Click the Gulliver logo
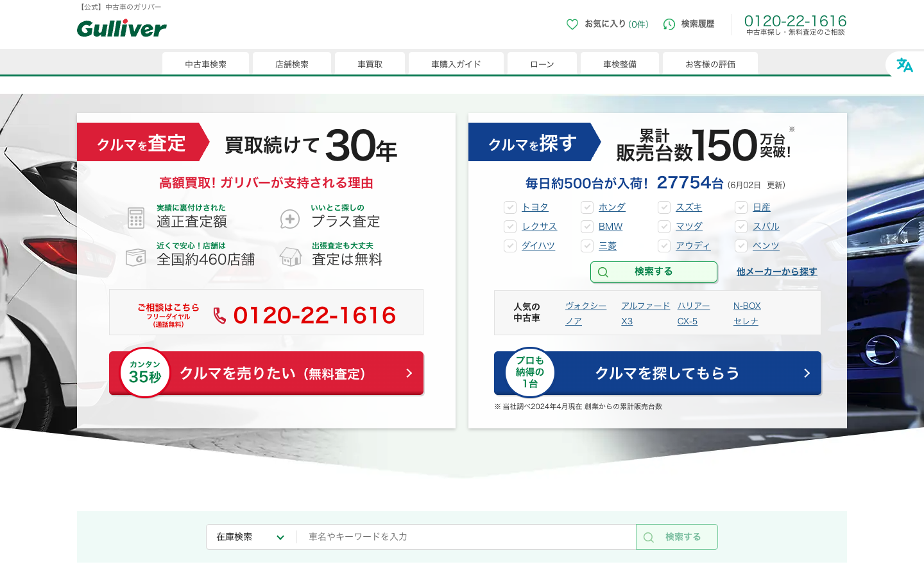 [121, 28]
